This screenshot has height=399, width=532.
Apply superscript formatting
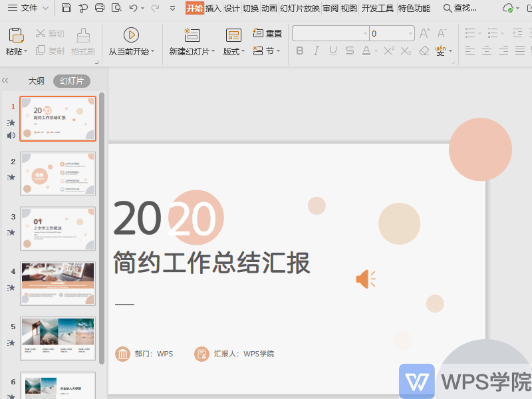[388, 51]
